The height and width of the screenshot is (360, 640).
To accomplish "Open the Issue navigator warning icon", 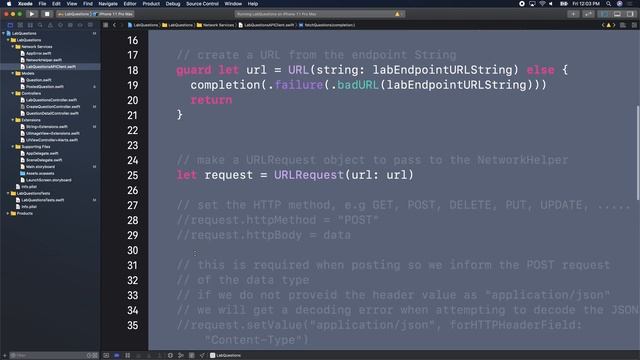I will pos(50,25).
